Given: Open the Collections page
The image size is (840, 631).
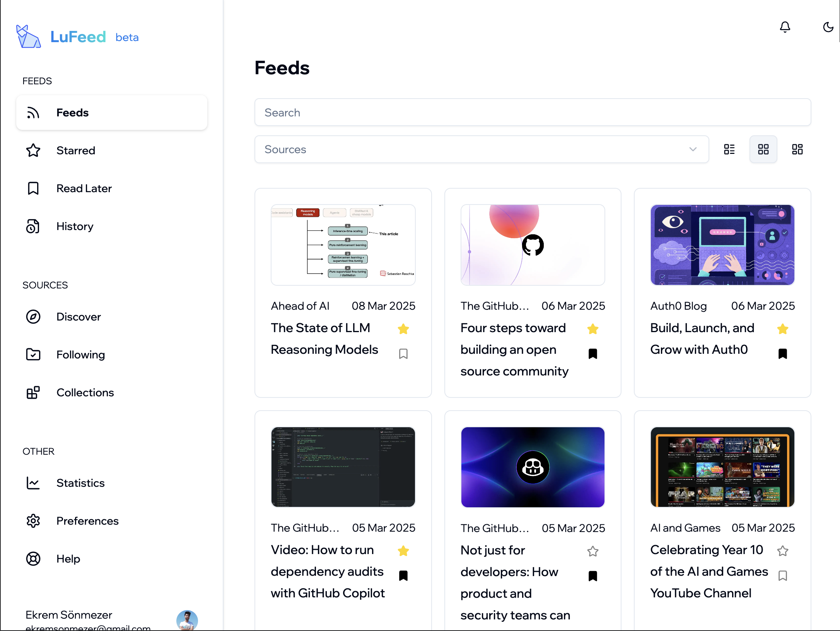Looking at the screenshot, I should coord(112,392).
